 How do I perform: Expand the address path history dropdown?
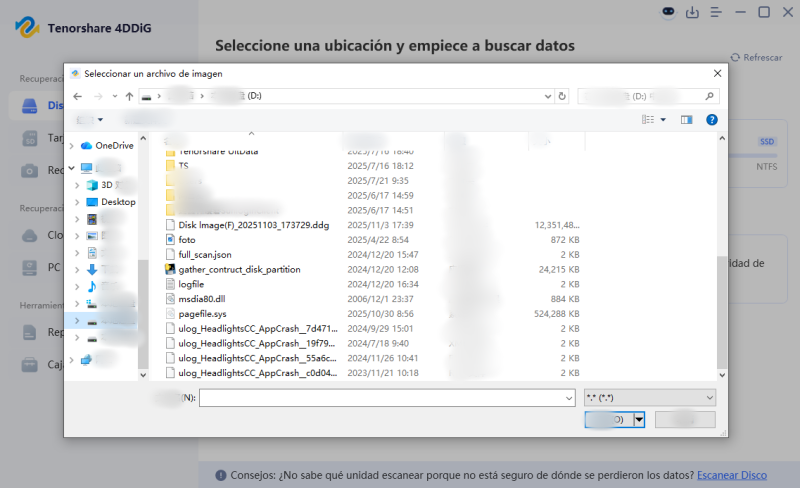click(547, 96)
